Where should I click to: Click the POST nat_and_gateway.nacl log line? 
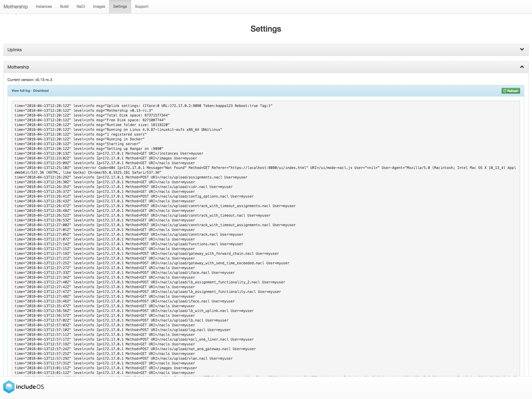(135, 349)
